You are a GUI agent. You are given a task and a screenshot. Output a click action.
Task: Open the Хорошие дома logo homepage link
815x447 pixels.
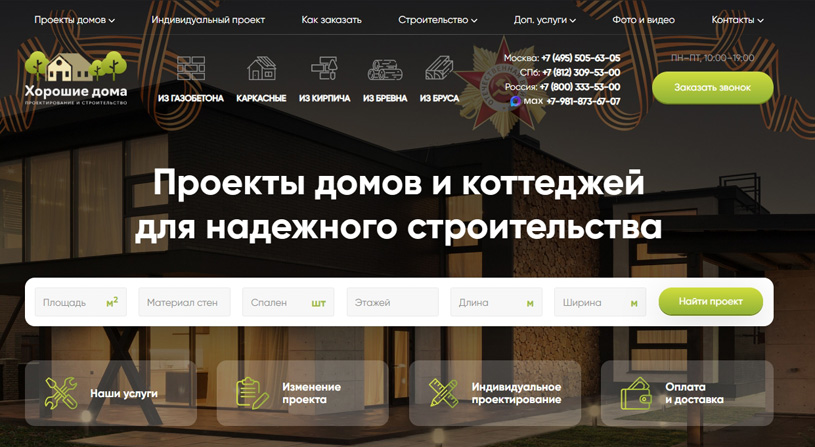coord(76,78)
